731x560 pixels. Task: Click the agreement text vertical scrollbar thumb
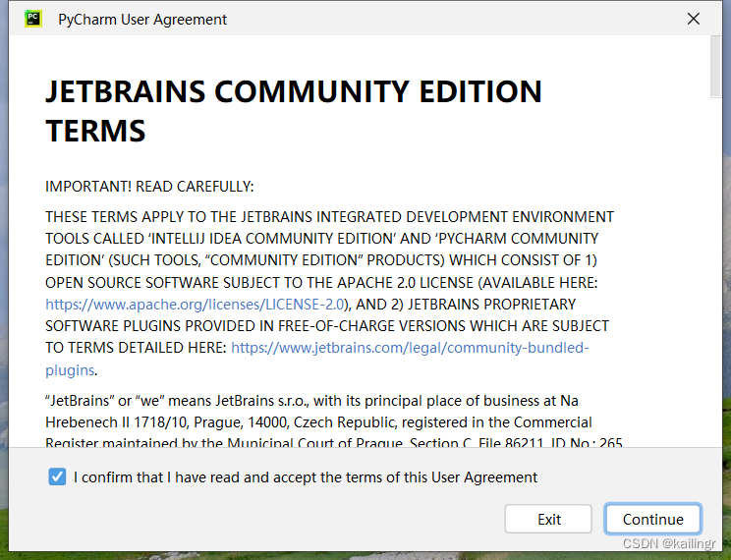click(x=715, y=67)
